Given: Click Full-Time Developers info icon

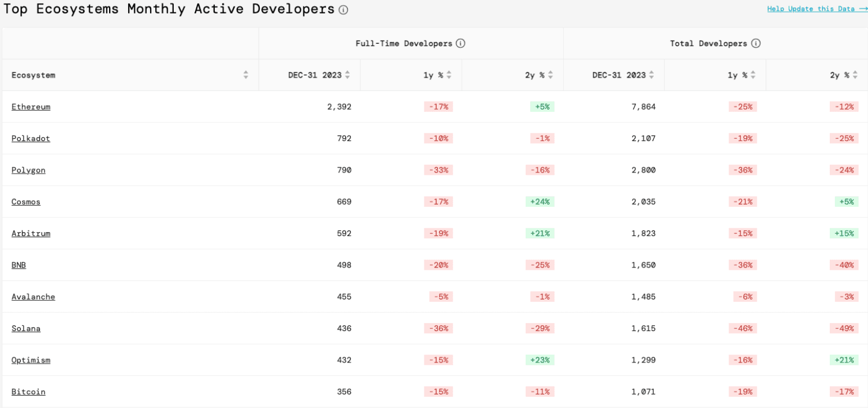Looking at the screenshot, I should [x=460, y=43].
